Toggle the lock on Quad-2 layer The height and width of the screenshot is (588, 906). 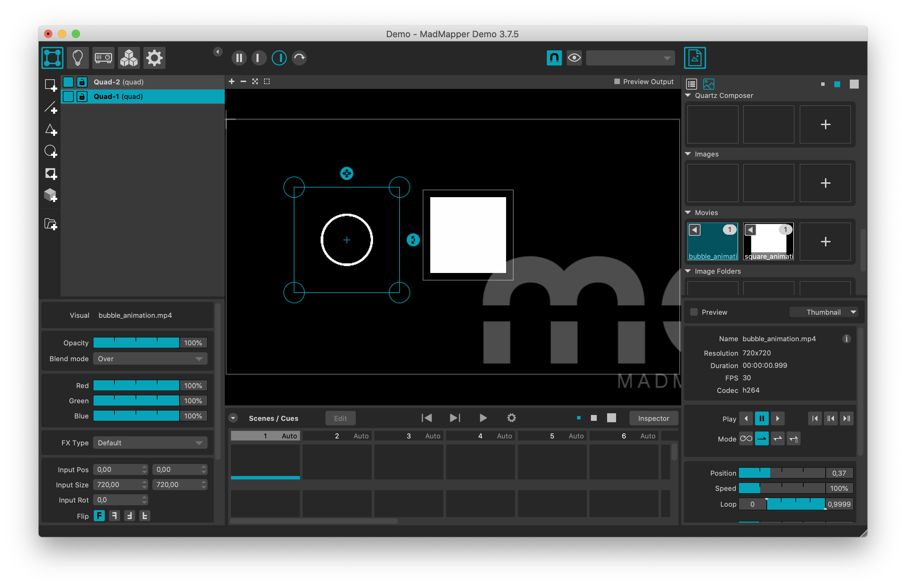(82, 82)
